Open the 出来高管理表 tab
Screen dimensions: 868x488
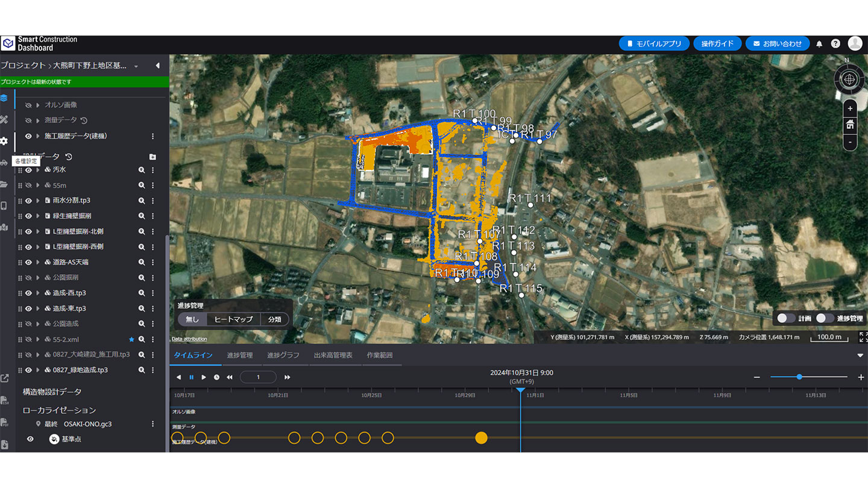tap(333, 355)
